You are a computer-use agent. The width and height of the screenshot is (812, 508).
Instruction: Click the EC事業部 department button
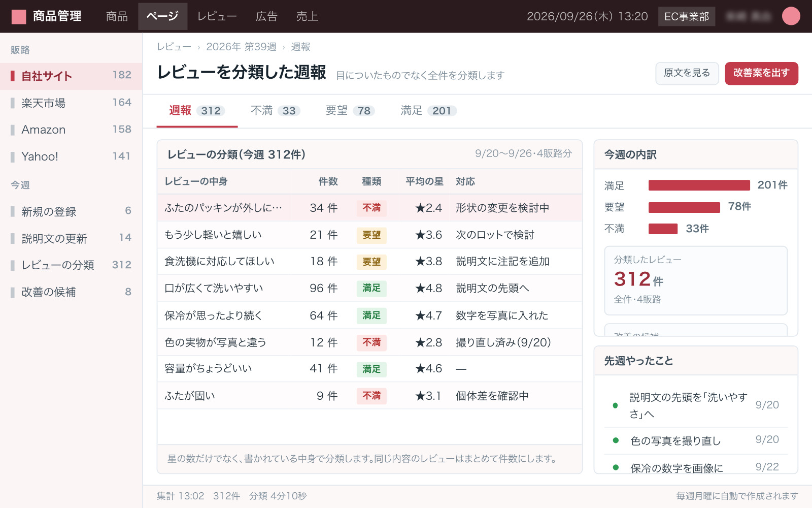pyautogui.click(x=687, y=16)
